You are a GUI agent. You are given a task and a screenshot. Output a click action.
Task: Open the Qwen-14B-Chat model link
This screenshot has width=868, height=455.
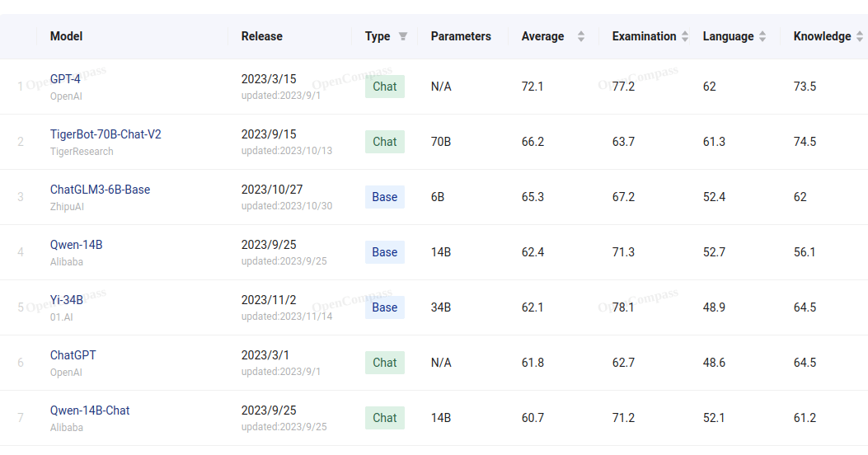tap(90, 410)
